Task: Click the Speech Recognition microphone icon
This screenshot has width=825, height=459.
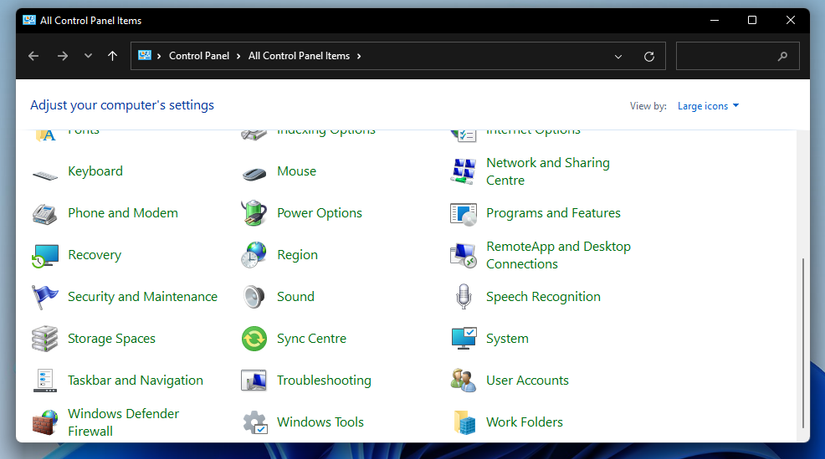Action: [x=464, y=297]
